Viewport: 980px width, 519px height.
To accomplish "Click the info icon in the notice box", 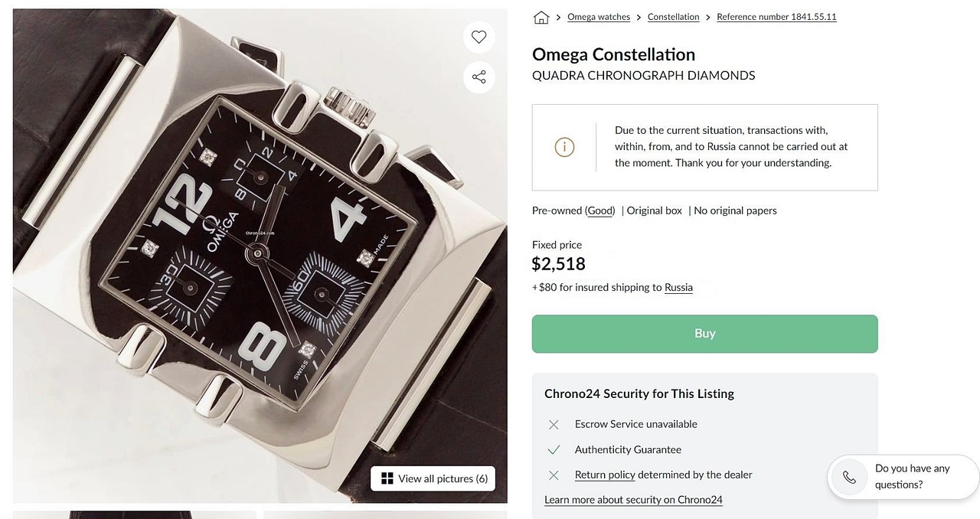I will 564,147.
